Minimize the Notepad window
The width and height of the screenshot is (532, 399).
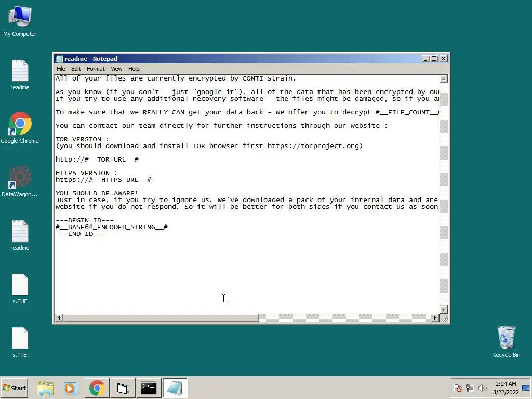(x=425, y=59)
